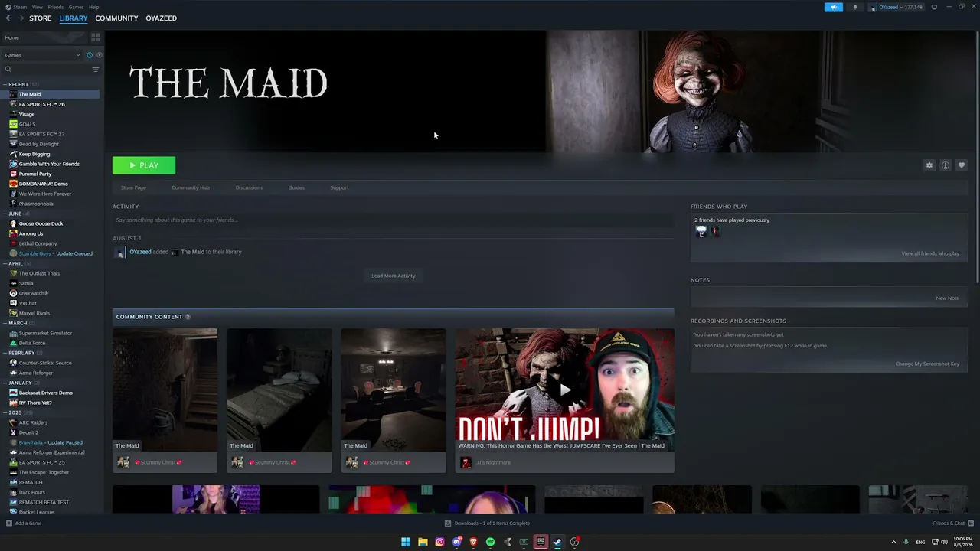The height and width of the screenshot is (551, 980).
Task: Enter Big Picture mode via monitor icon
Action: (934, 7)
